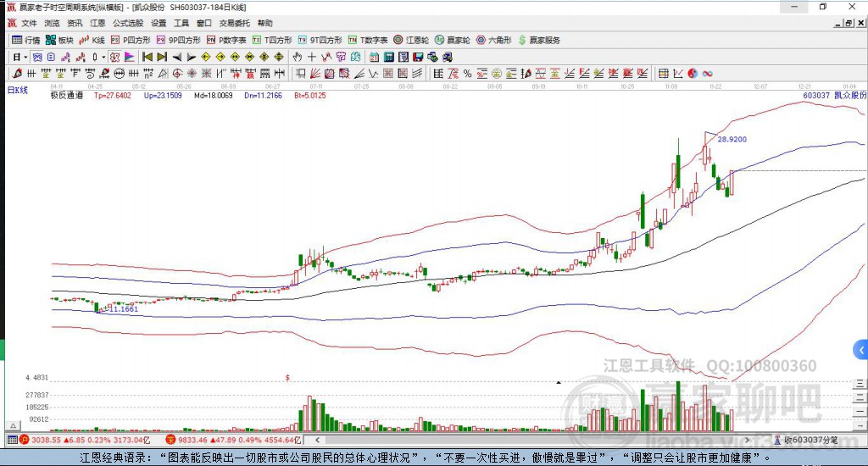Open the 设置 menu
868x466 pixels.
tap(159, 23)
